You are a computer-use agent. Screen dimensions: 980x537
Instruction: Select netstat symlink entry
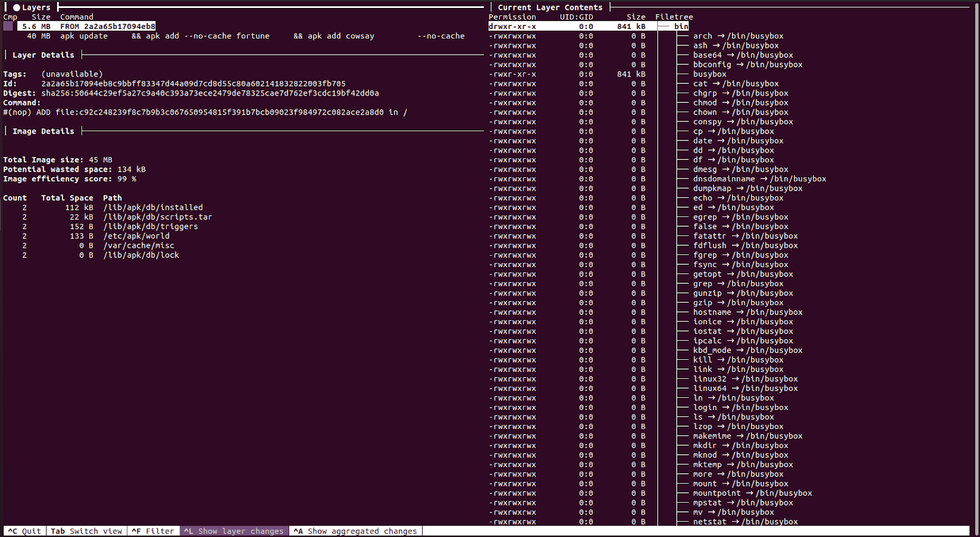pos(745,522)
